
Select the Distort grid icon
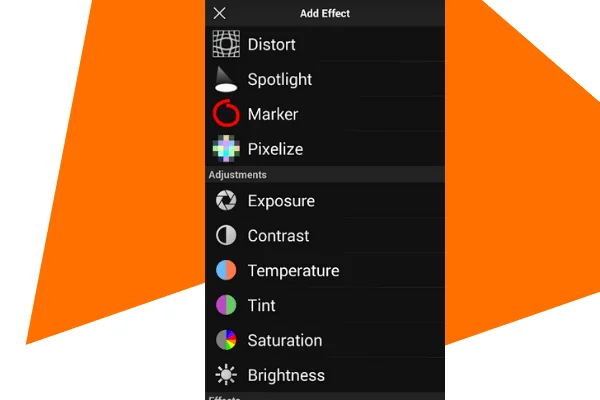[x=226, y=44]
